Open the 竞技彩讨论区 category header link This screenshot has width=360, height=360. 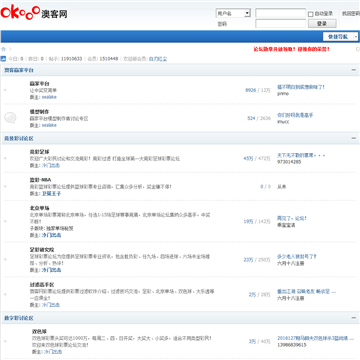click(19, 138)
